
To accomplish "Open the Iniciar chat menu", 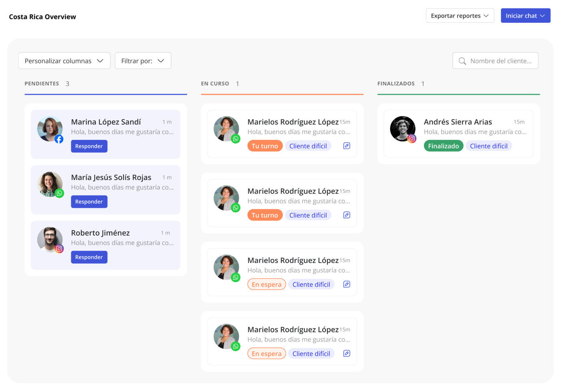I will tap(525, 16).
